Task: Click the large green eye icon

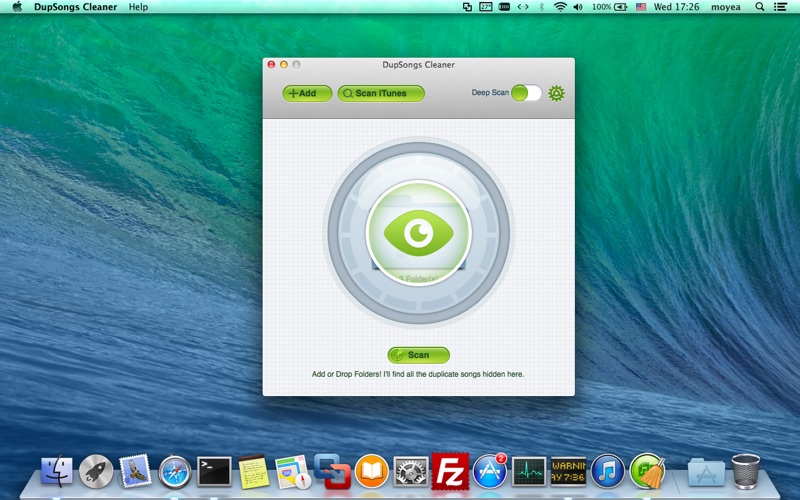Action: 418,233
